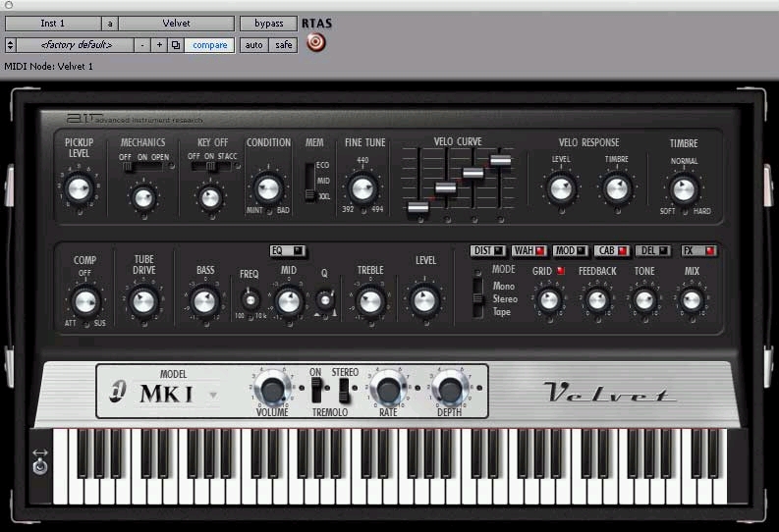Click the first Velo Curve slider

click(x=418, y=207)
